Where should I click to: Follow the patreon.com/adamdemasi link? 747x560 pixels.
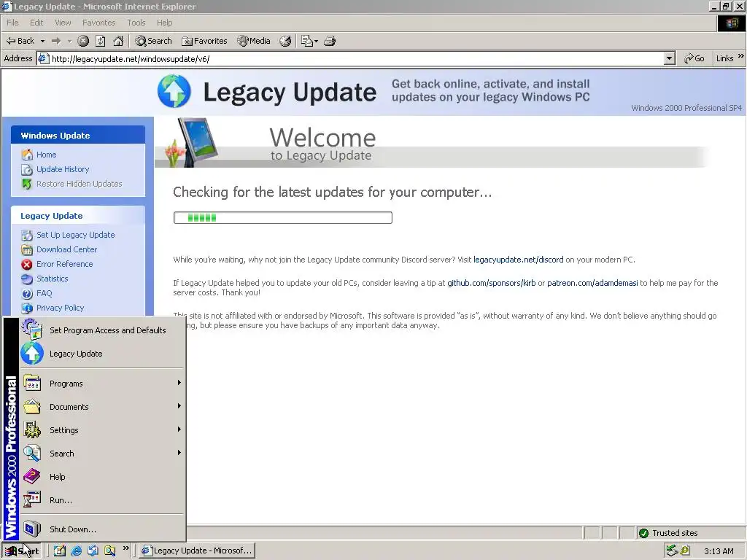pos(592,283)
